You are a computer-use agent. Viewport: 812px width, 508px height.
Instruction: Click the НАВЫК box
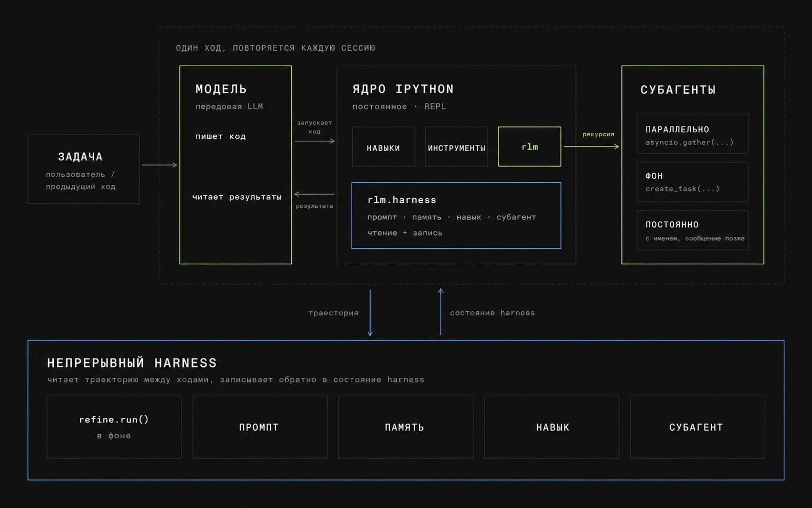(x=552, y=427)
